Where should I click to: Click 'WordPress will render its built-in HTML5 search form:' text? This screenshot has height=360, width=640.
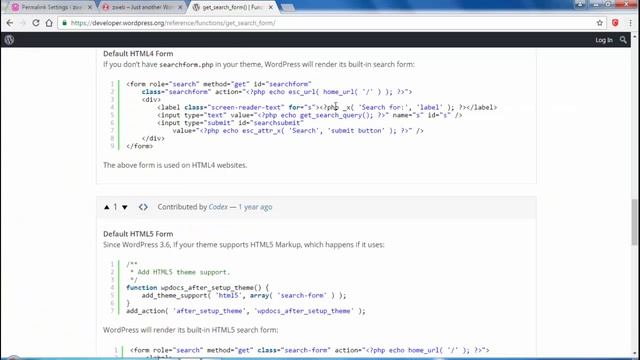click(x=190, y=330)
